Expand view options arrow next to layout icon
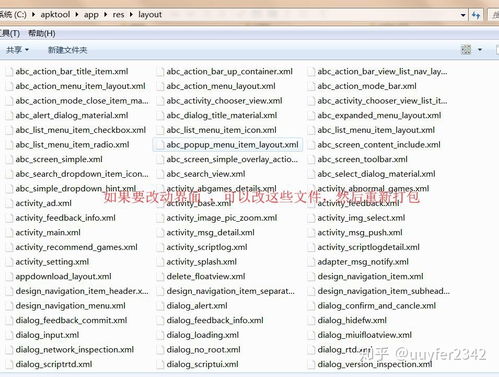Image resolution: width=499 pixels, height=377 pixels. coord(480,50)
